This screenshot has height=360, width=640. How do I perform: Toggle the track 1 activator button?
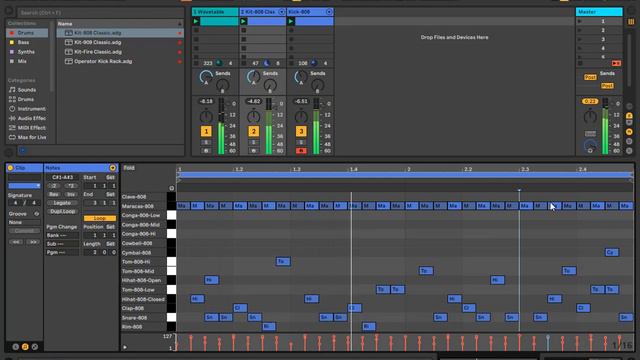tap(206, 131)
